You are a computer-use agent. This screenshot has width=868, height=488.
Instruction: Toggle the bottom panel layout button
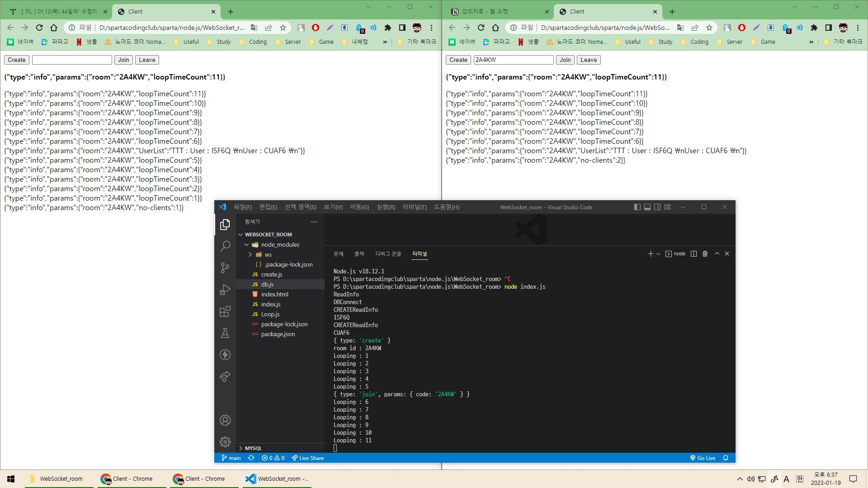pos(647,207)
